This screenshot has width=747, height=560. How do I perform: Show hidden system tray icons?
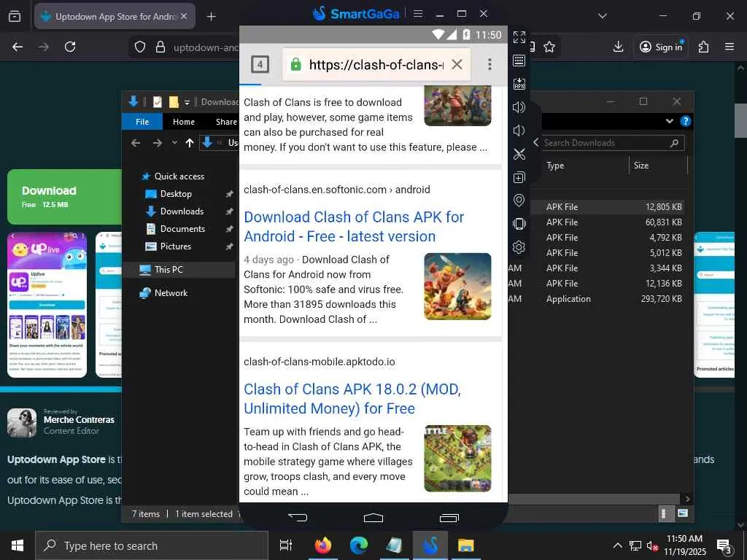coord(617,545)
